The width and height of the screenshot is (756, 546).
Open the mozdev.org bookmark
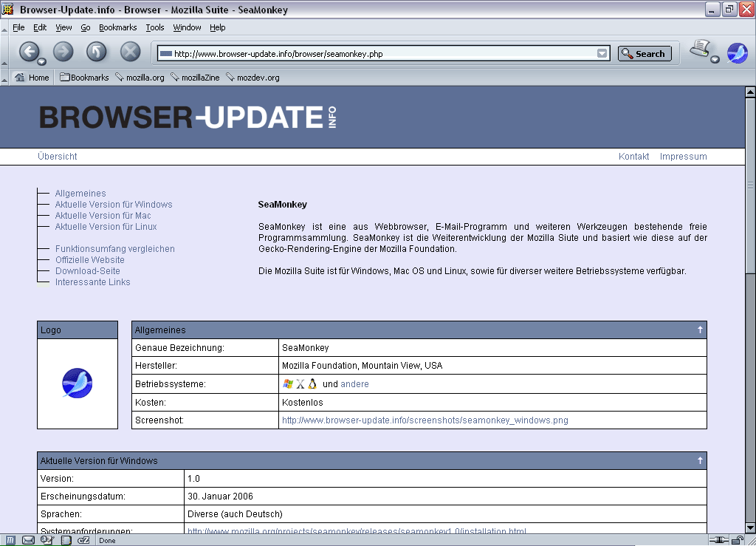[x=252, y=77]
